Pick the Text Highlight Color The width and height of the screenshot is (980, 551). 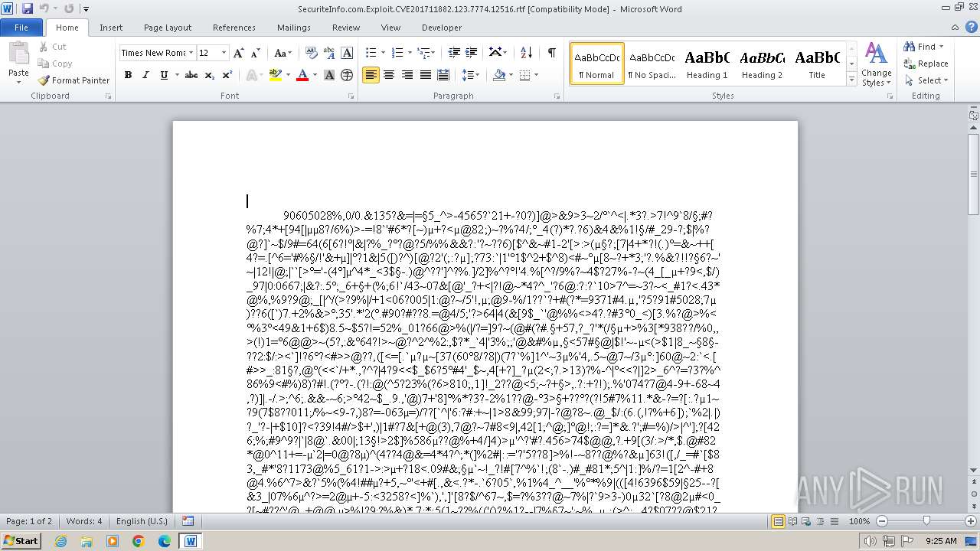(275, 75)
